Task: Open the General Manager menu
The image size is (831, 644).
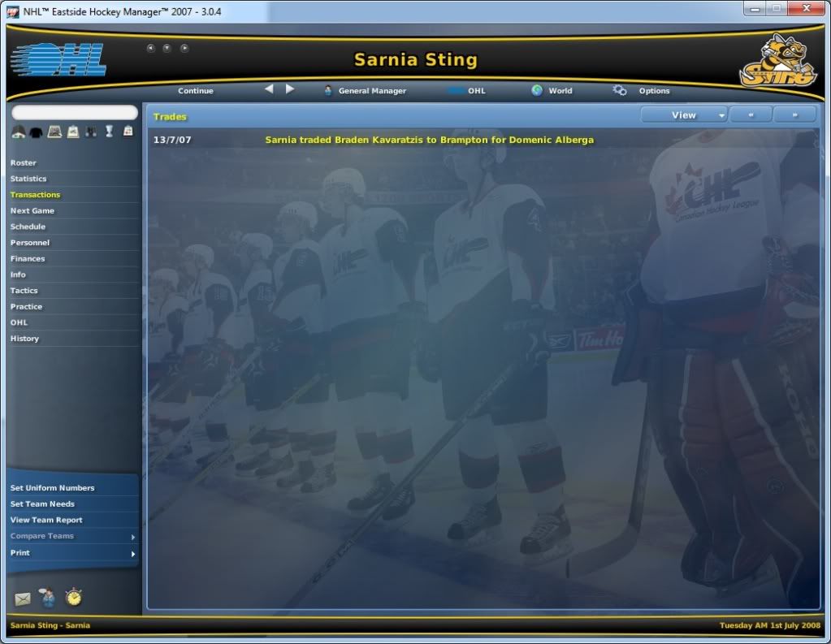Action: coord(372,91)
